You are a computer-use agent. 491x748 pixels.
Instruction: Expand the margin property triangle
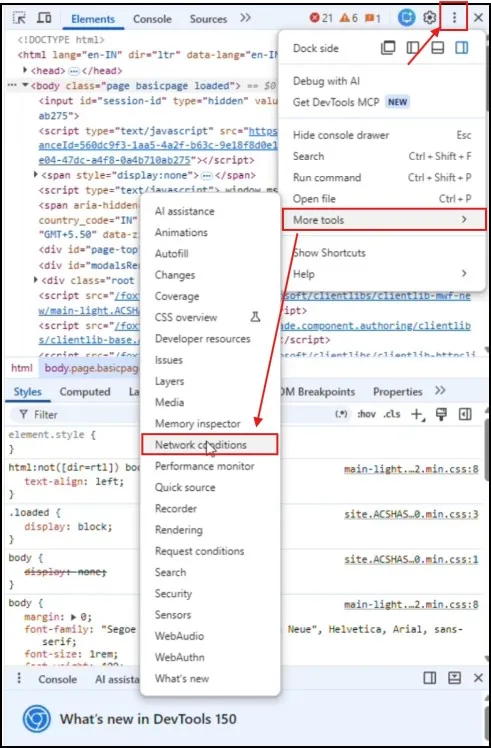[73, 616]
